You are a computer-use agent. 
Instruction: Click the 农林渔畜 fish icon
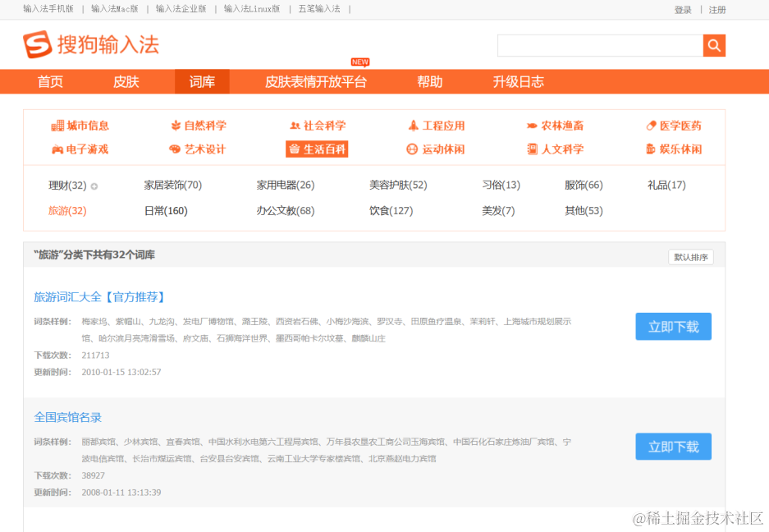click(x=532, y=126)
